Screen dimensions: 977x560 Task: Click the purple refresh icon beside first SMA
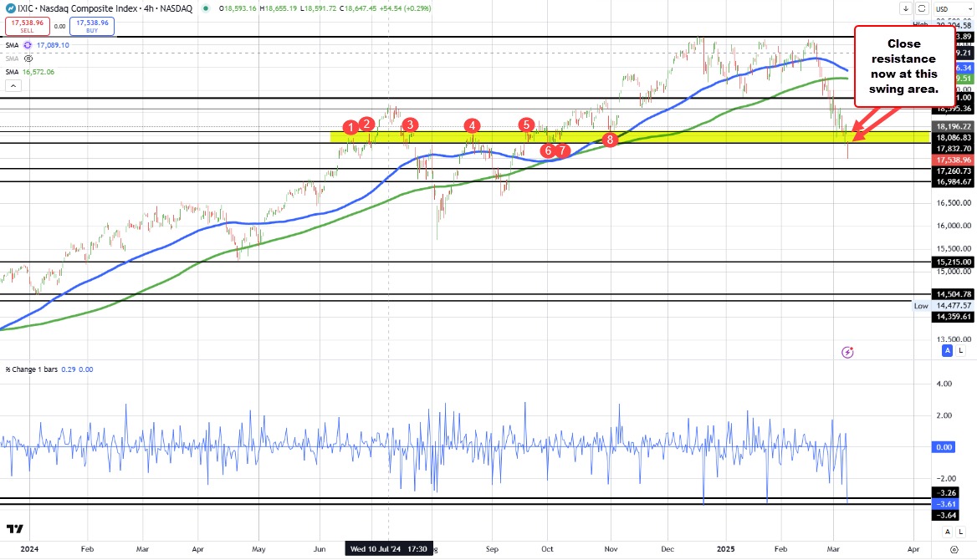(28, 44)
